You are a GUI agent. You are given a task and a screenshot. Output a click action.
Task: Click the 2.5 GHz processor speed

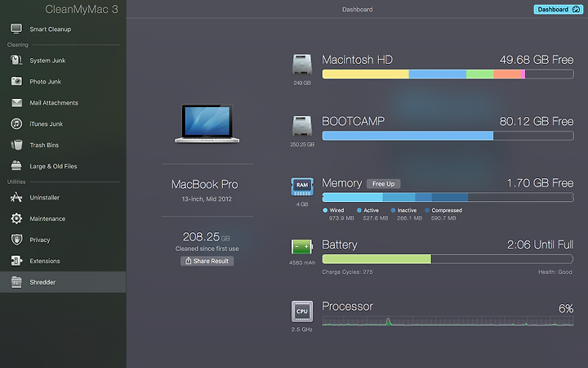pyautogui.click(x=302, y=330)
